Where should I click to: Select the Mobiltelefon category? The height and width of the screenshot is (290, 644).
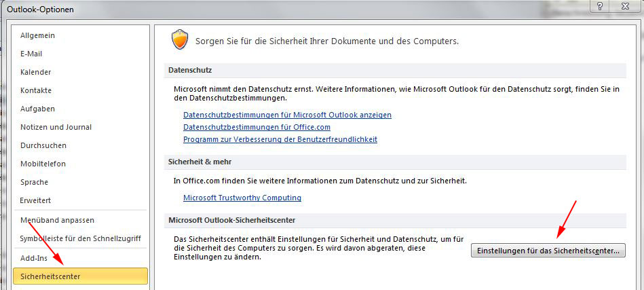coord(43,164)
